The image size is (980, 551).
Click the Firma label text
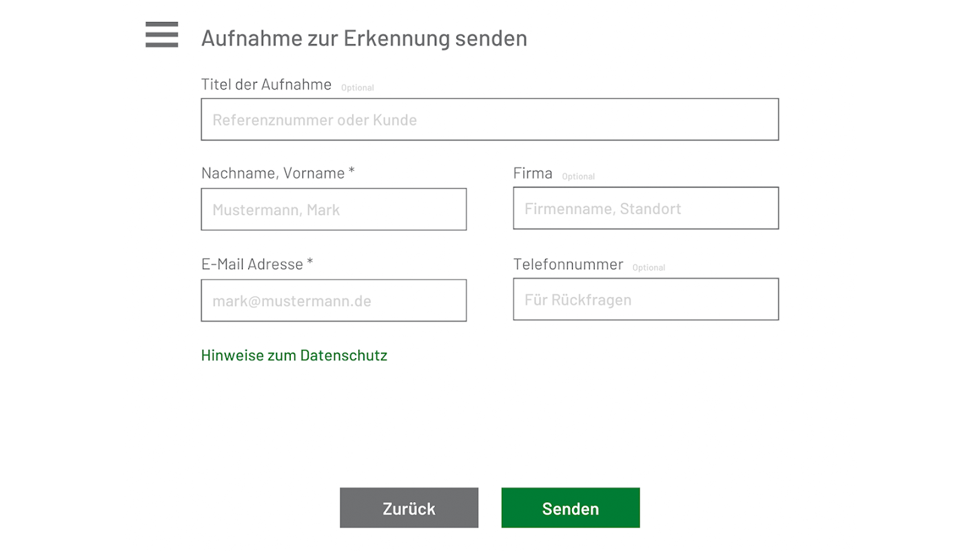(533, 174)
